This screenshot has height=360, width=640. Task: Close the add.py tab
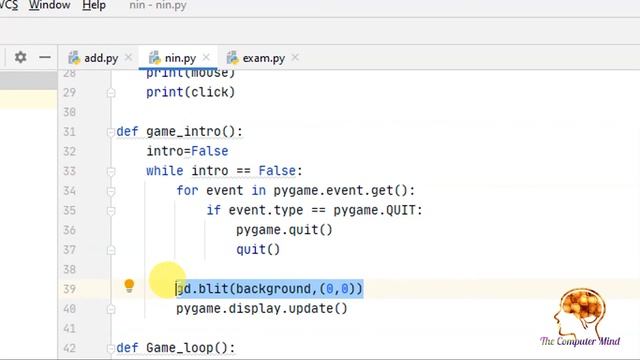[x=129, y=58]
